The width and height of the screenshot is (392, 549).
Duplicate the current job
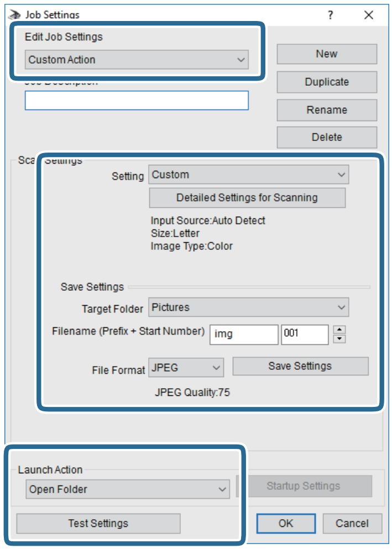click(327, 82)
